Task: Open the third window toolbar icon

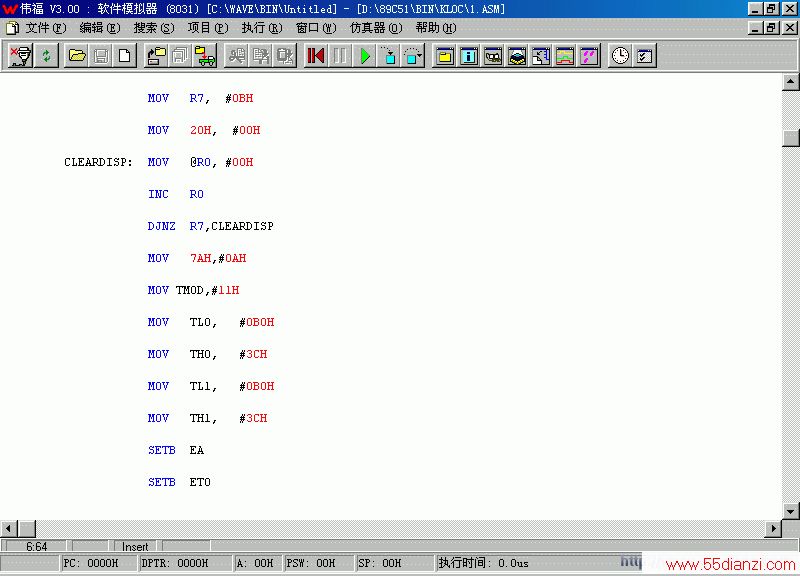Action: 493,56
